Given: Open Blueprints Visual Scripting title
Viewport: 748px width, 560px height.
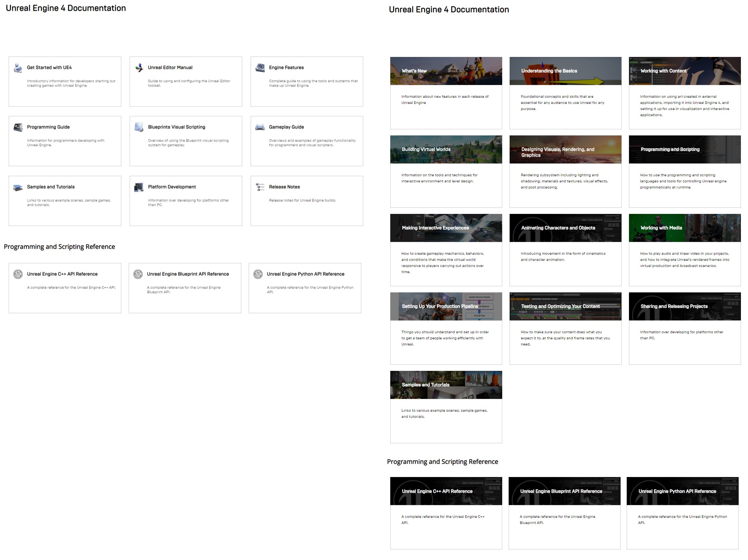Looking at the screenshot, I should [177, 127].
